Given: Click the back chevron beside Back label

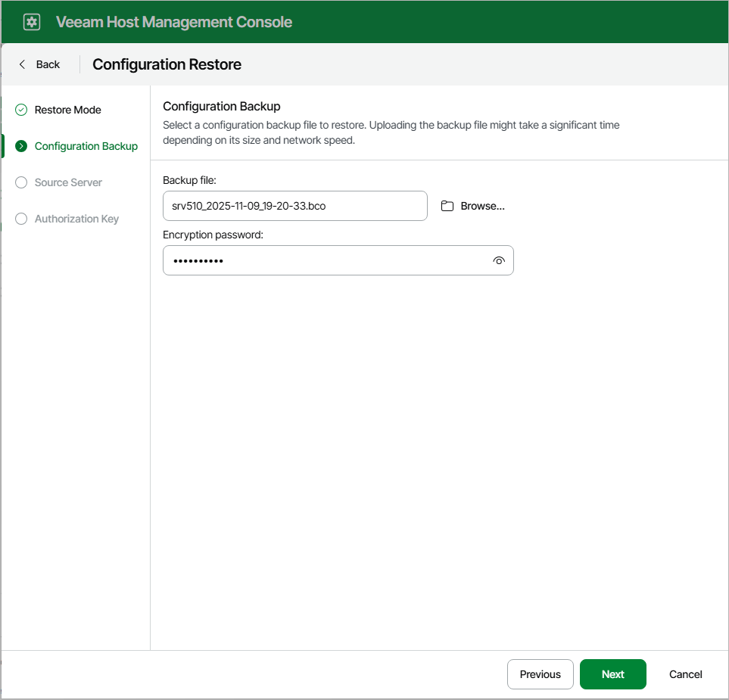Looking at the screenshot, I should 22,64.
